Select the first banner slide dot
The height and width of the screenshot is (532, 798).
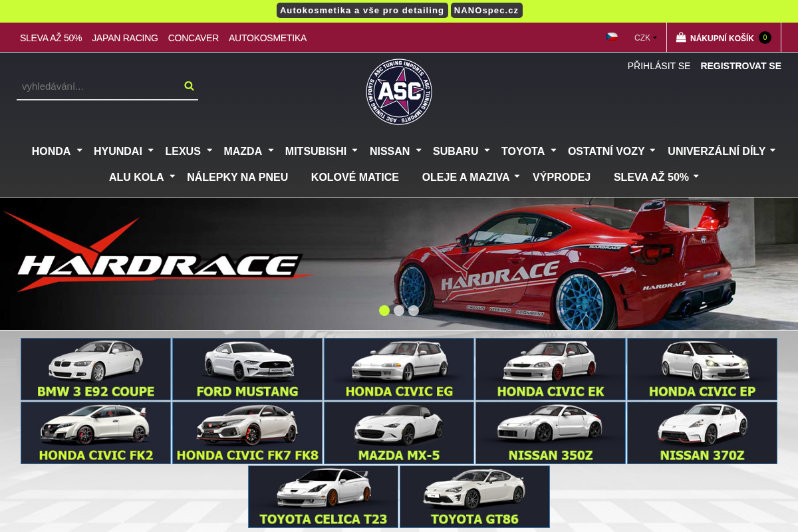click(384, 311)
